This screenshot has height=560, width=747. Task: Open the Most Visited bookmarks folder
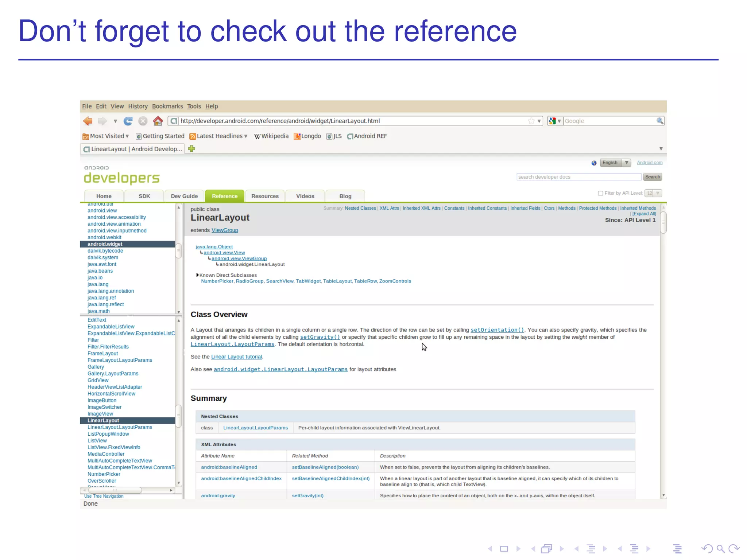[x=106, y=136]
